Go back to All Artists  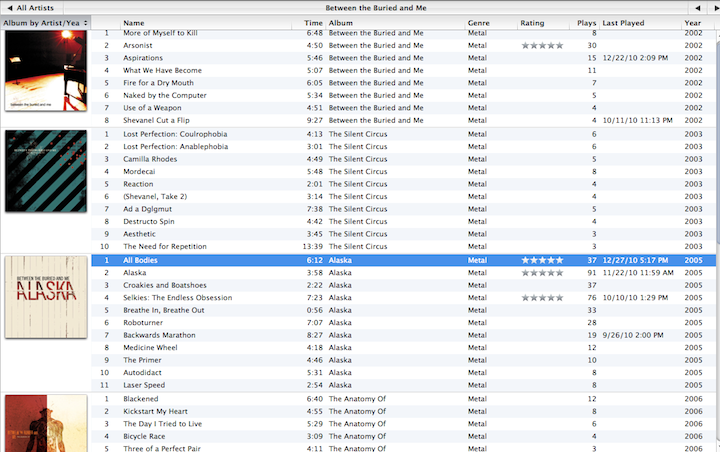(x=31, y=8)
